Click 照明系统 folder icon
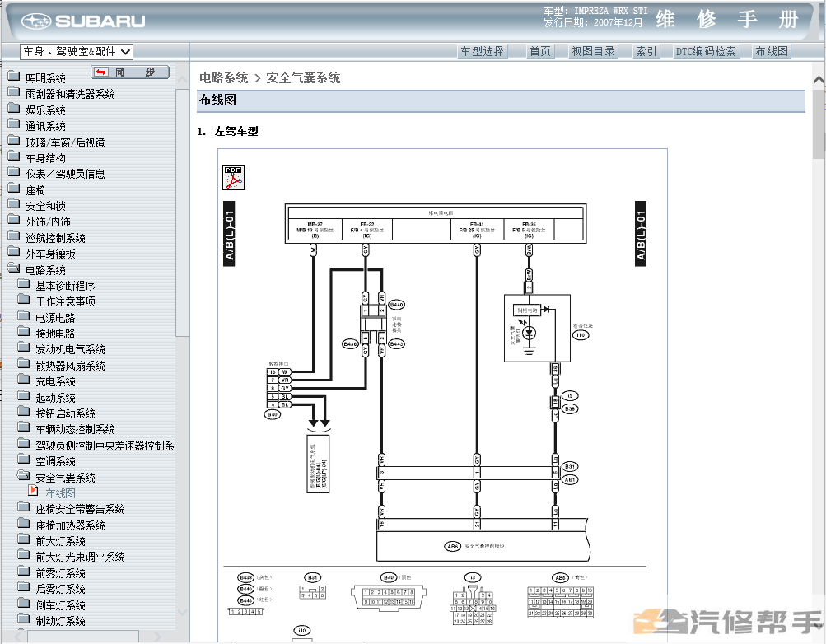This screenshot has width=826, height=644. [x=14, y=77]
